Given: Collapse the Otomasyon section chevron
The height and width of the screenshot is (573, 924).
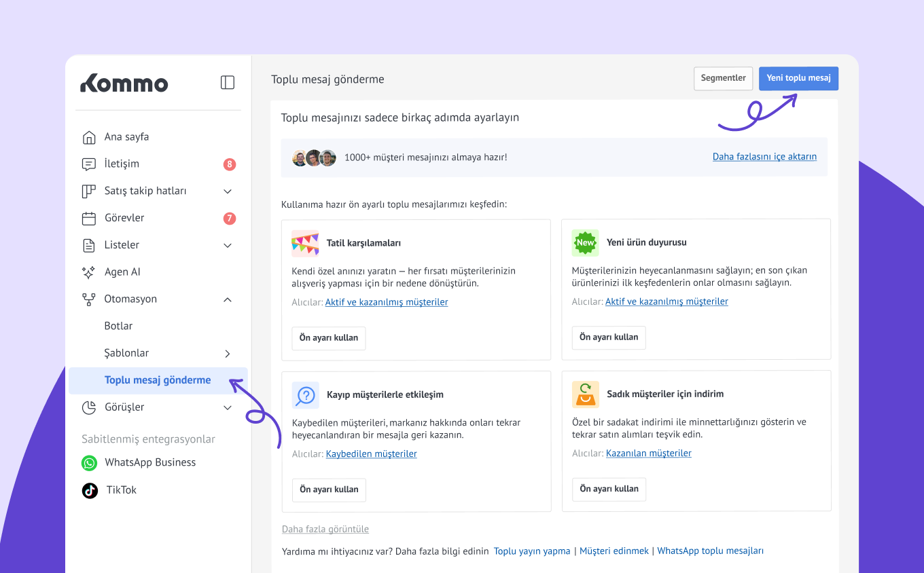Looking at the screenshot, I should [228, 299].
